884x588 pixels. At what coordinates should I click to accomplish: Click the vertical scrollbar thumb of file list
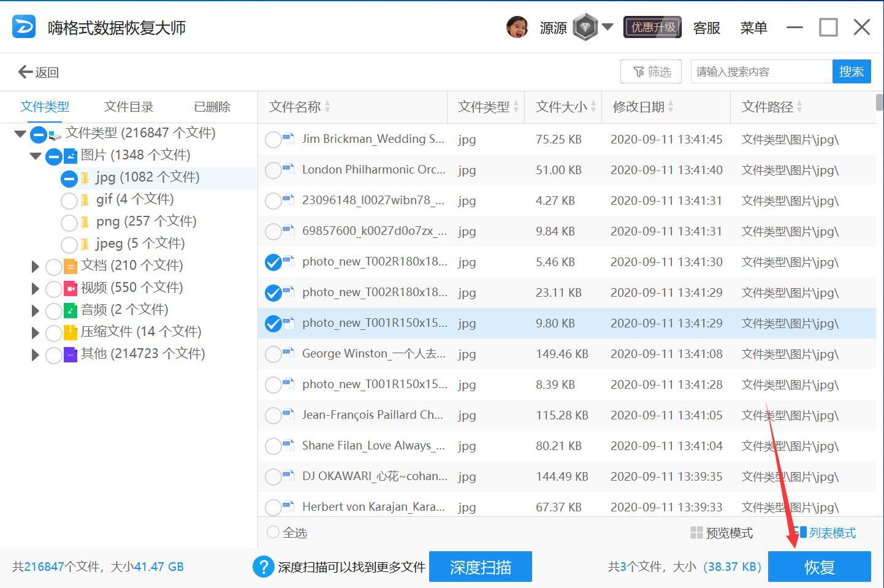pyautogui.click(x=880, y=102)
